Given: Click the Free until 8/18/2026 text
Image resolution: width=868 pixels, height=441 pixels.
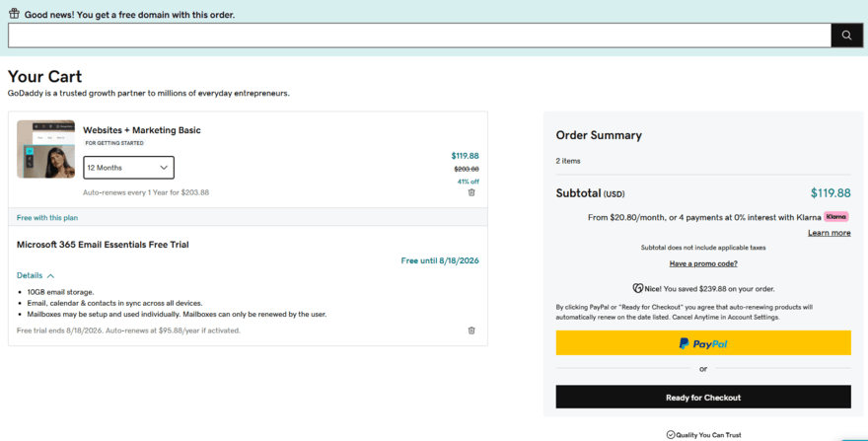Looking at the screenshot, I should 440,260.
